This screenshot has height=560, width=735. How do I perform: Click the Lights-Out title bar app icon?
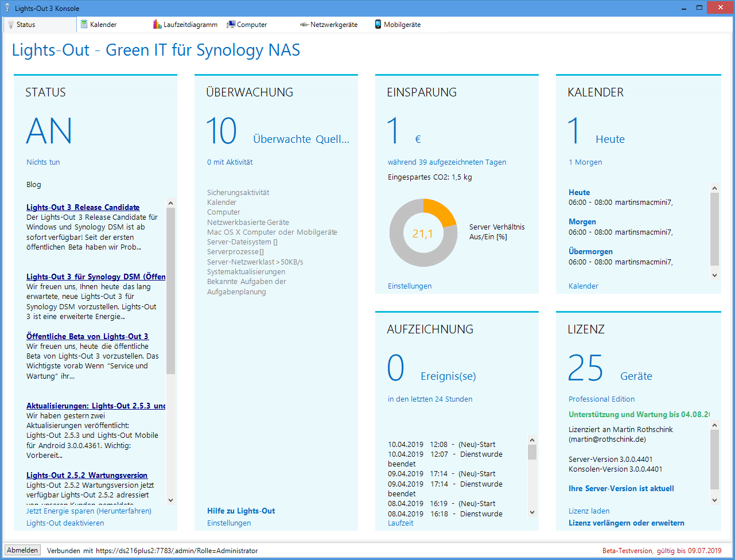(7, 8)
